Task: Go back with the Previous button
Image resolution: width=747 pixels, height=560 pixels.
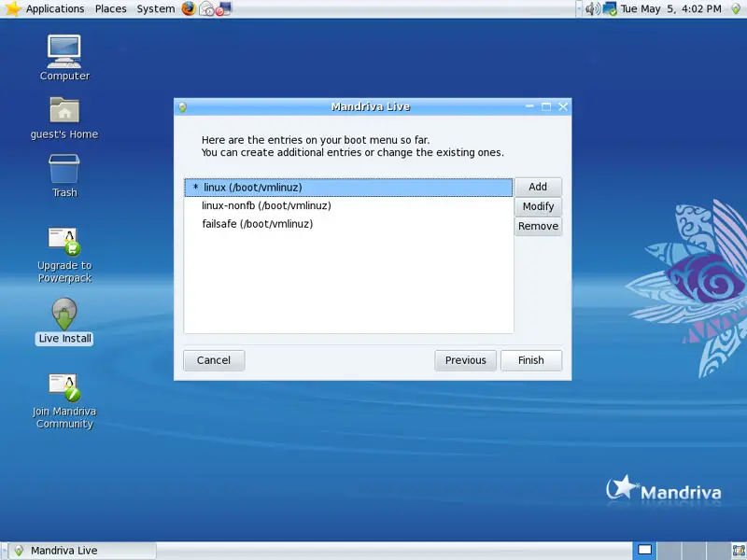Action: [x=465, y=360]
